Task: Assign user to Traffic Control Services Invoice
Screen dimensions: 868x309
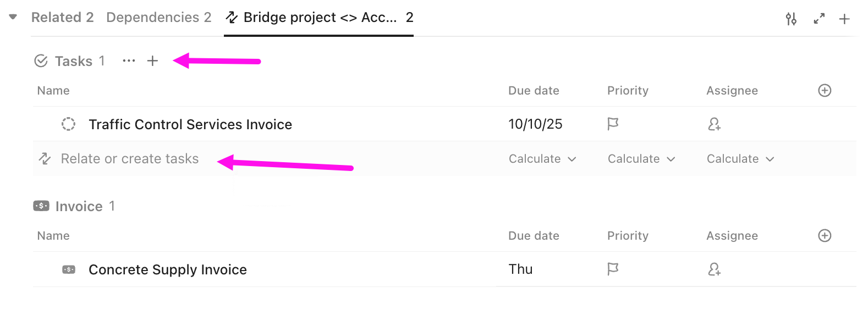Action: [714, 124]
